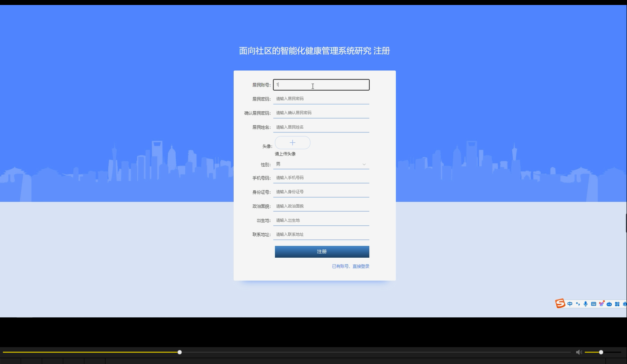
Task: Open the Sogou robot assistant icon
Action: coord(609,304)
